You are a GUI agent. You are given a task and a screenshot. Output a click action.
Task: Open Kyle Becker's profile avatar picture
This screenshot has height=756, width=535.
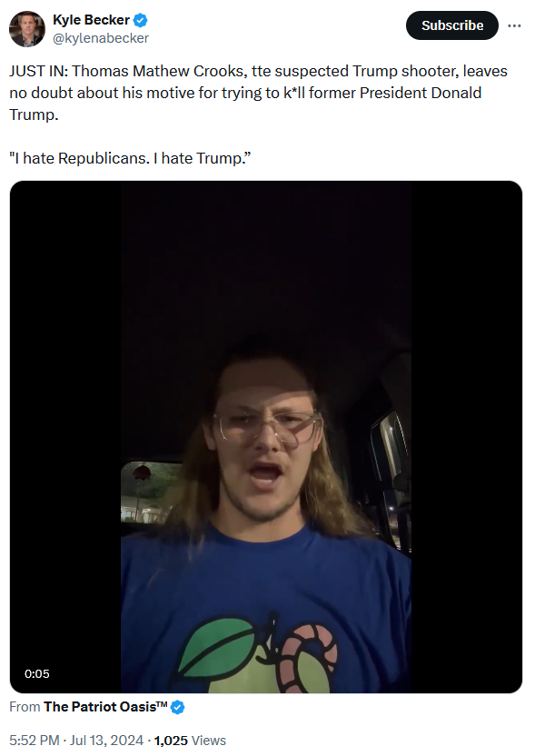(x=27, y=29)
